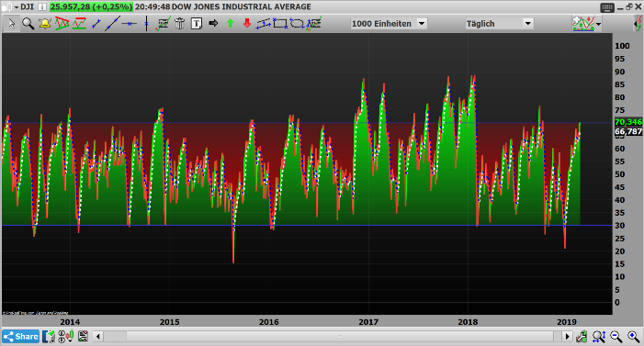
Task: Insert a red down arrow marker
Action: (x=247, y=23)
